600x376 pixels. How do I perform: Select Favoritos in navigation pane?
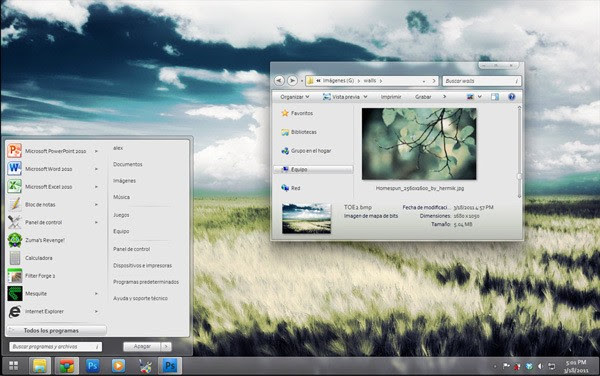(297, 113)
